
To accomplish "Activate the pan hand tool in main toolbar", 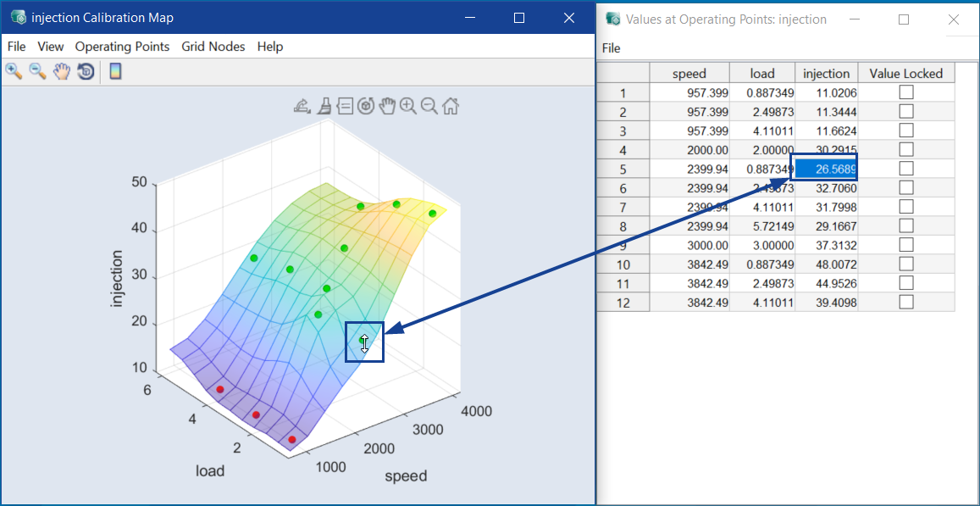I will point(61,72).
